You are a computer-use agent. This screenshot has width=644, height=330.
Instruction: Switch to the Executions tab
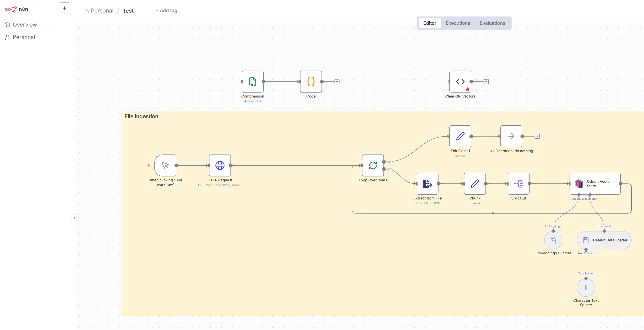[457, 23]
